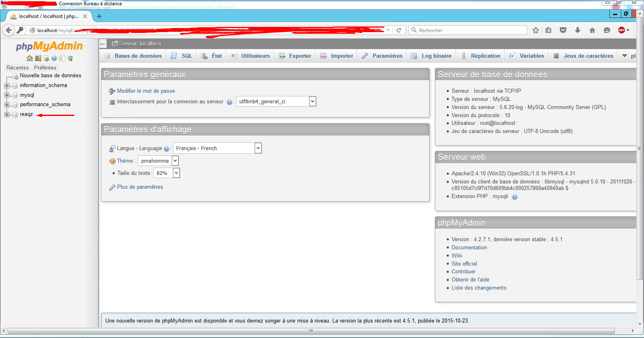This screenshot has width=644, height=338.
Task: Open the Bases de données tab
Action: [x=133, y=56]
